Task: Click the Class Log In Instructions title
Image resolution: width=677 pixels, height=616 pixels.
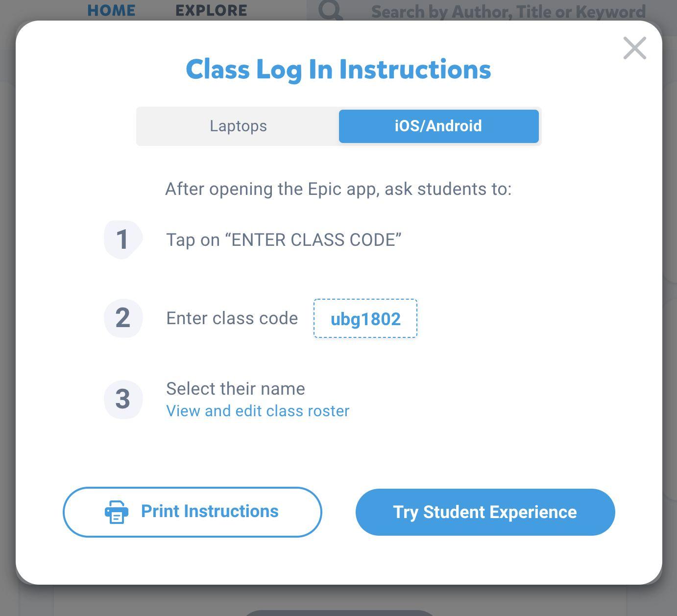Action: (338, 70)
